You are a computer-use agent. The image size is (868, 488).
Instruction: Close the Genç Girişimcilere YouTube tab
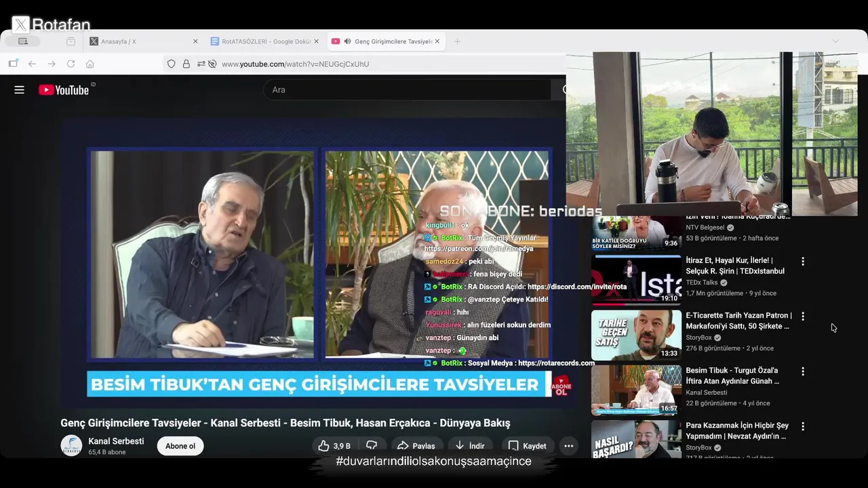pos(437,41)
